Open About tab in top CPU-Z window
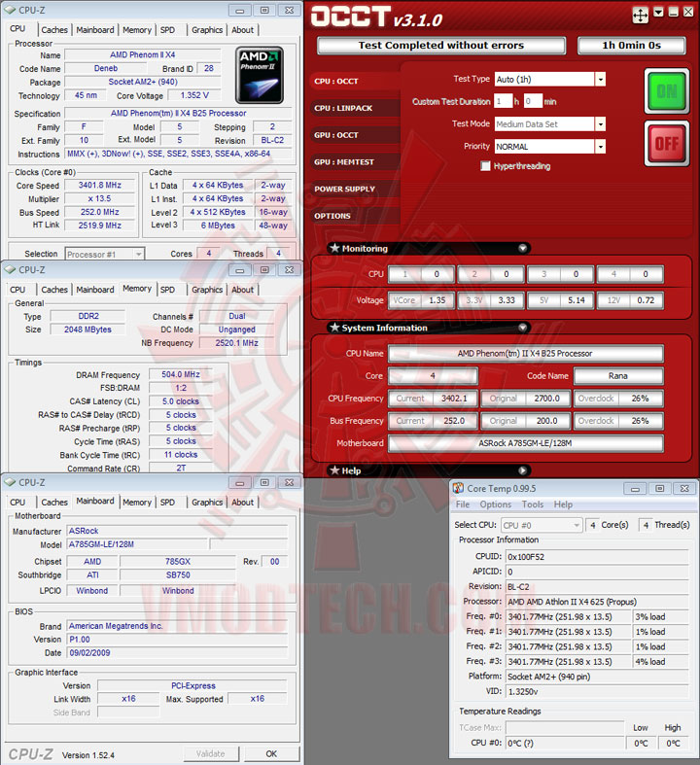The width and height of the screenshot is (700, 765). pyautogui.click(x=242, y=30)
